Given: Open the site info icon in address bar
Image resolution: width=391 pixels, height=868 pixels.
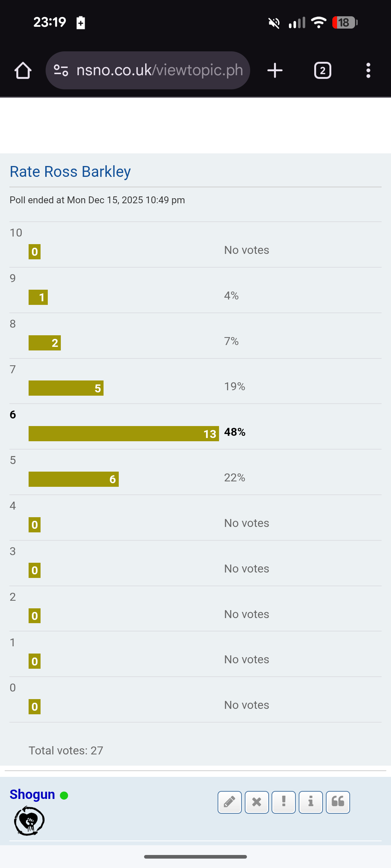Looking at the screenshot, I should 61,71.
